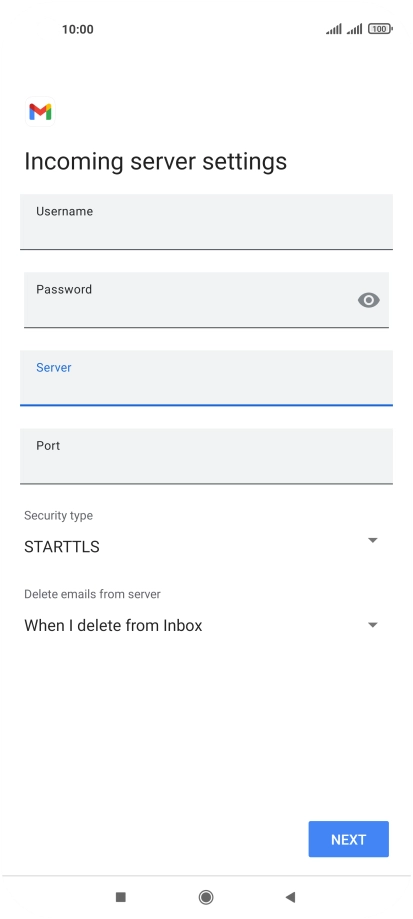Screen dimensions: 413x919
Task: Focus the Server input field
Action: point(206,378)
